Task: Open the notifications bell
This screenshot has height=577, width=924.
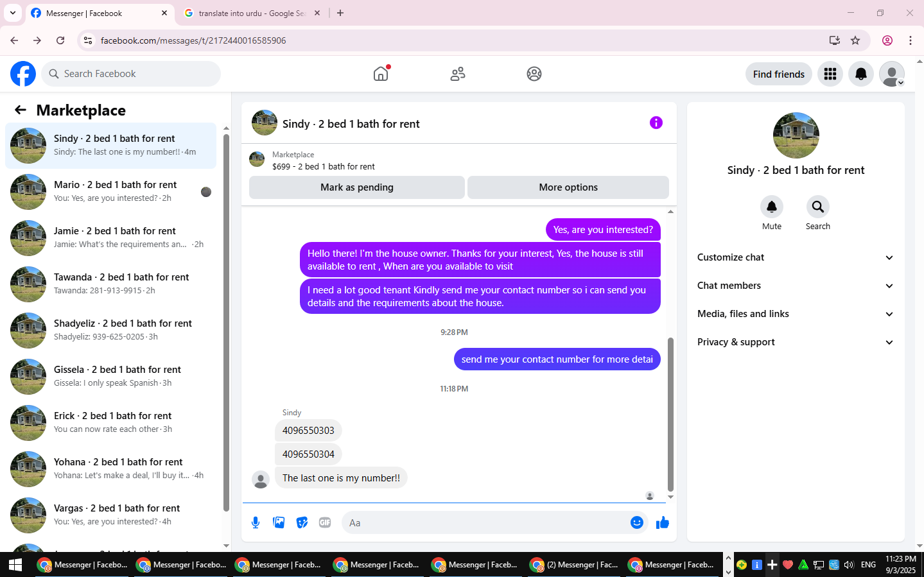Action: 861,74
